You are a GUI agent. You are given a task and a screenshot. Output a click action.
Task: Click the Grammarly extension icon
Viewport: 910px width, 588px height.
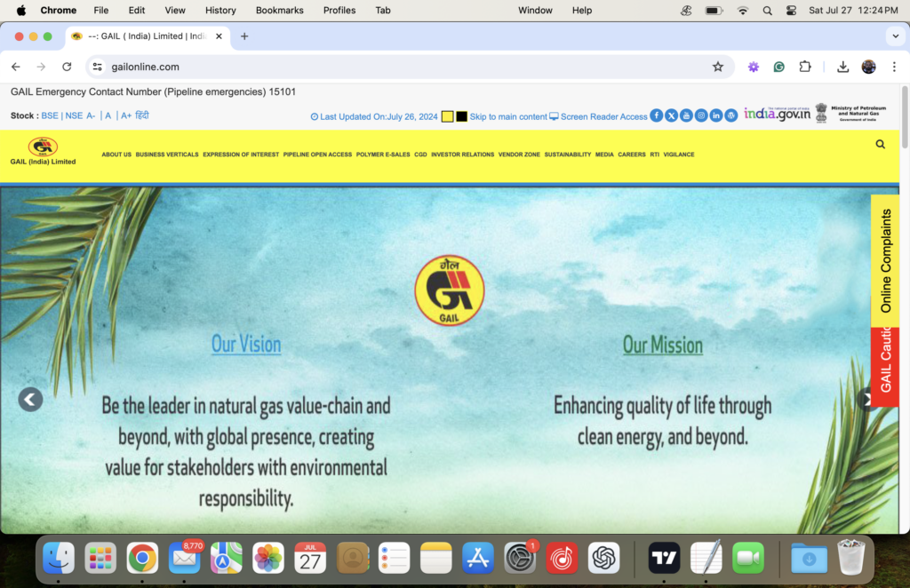point(778,67)
